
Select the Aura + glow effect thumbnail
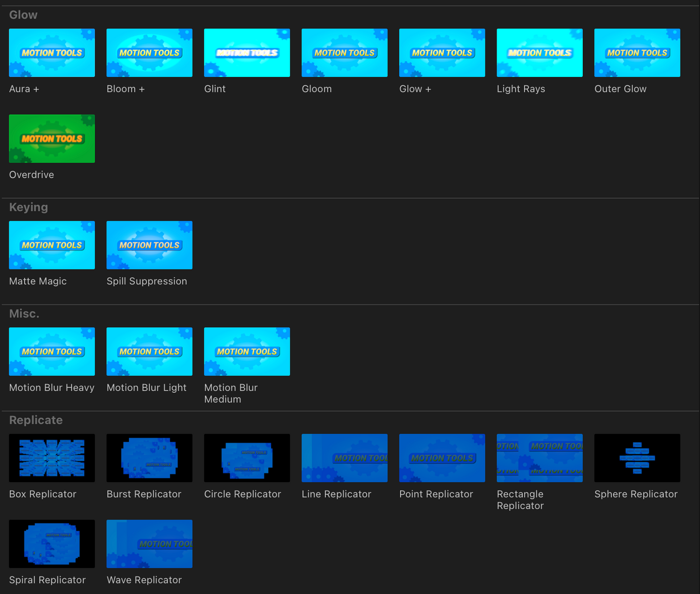pos(52,53)
